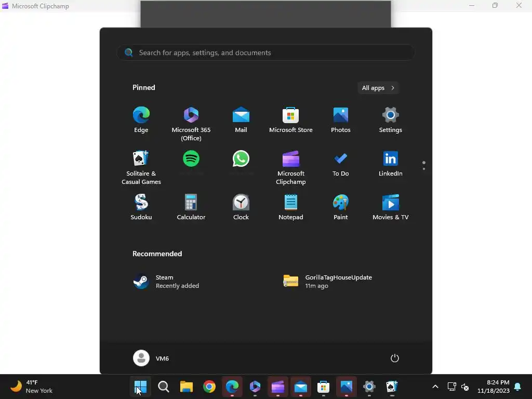Open clock and date showing 8:24 PM
Screen dimensions: 532x399
[x=494, y=387]
